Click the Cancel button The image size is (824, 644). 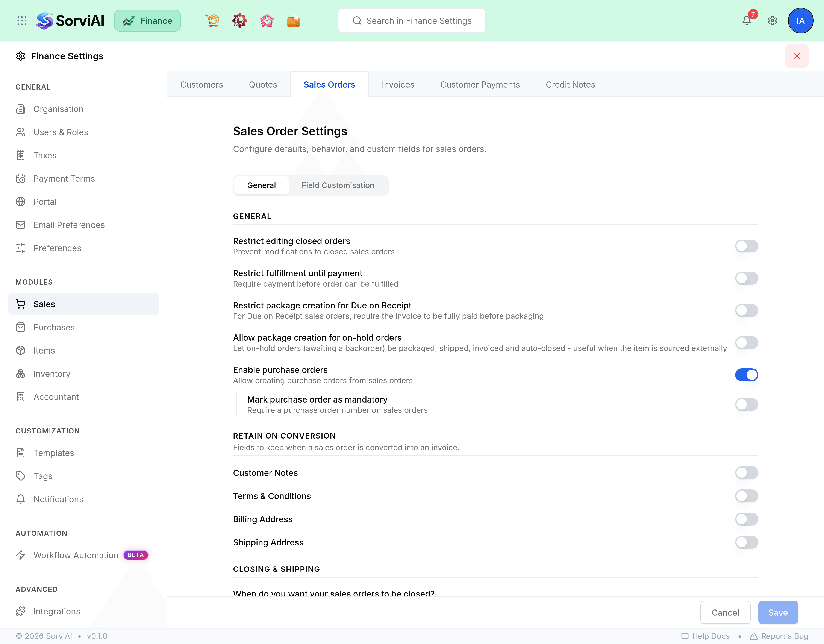(725, 613)
